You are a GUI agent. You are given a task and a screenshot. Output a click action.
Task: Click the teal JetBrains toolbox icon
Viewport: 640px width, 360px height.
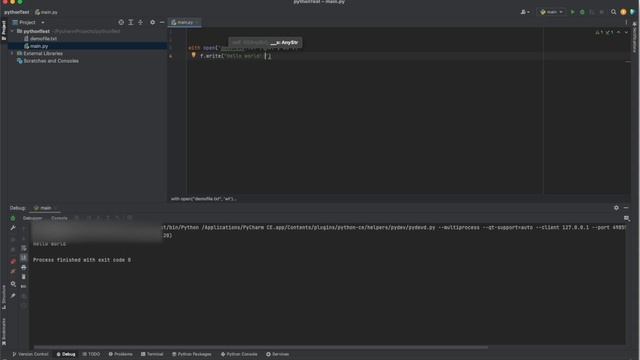pyautogui.click(x=632, y=12)
